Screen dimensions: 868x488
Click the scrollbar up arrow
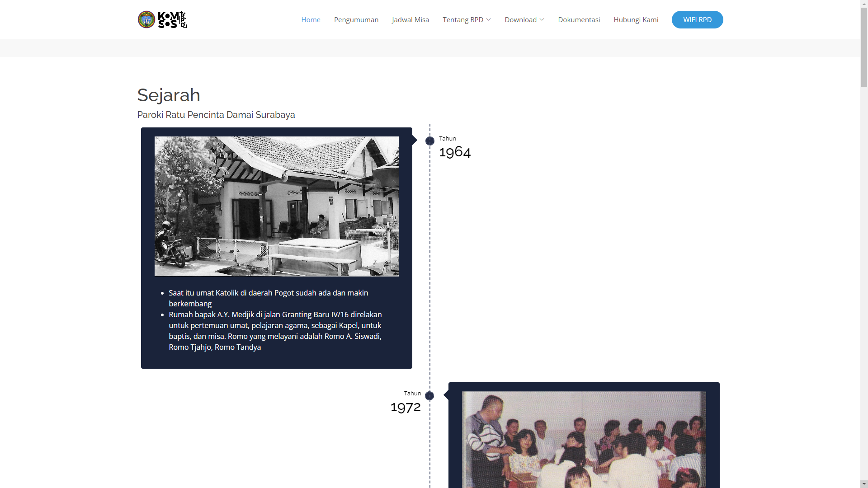pos(864,4)
